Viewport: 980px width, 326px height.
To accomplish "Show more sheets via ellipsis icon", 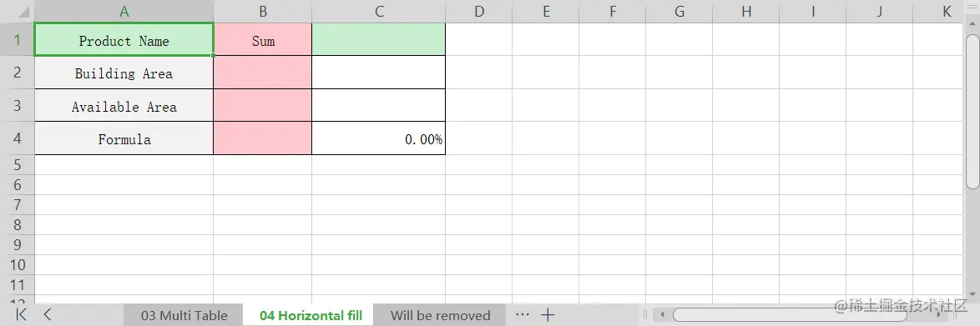I will point(523,314).
